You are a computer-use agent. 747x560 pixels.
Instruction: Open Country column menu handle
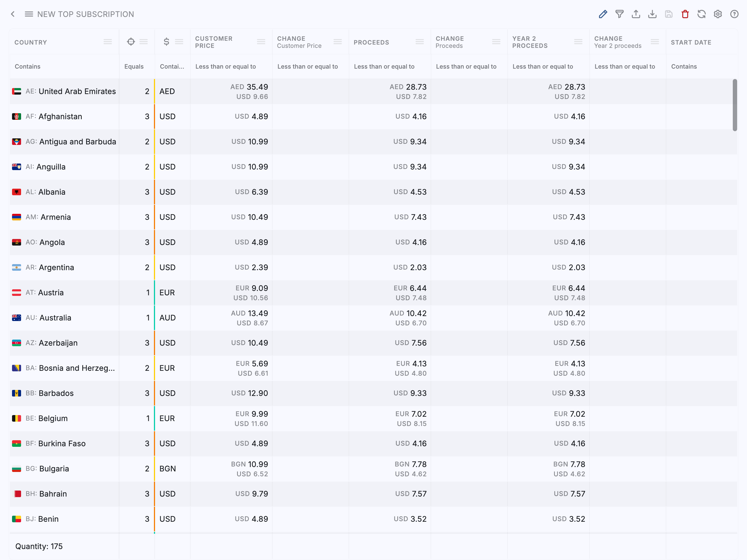tap(108, 42)
